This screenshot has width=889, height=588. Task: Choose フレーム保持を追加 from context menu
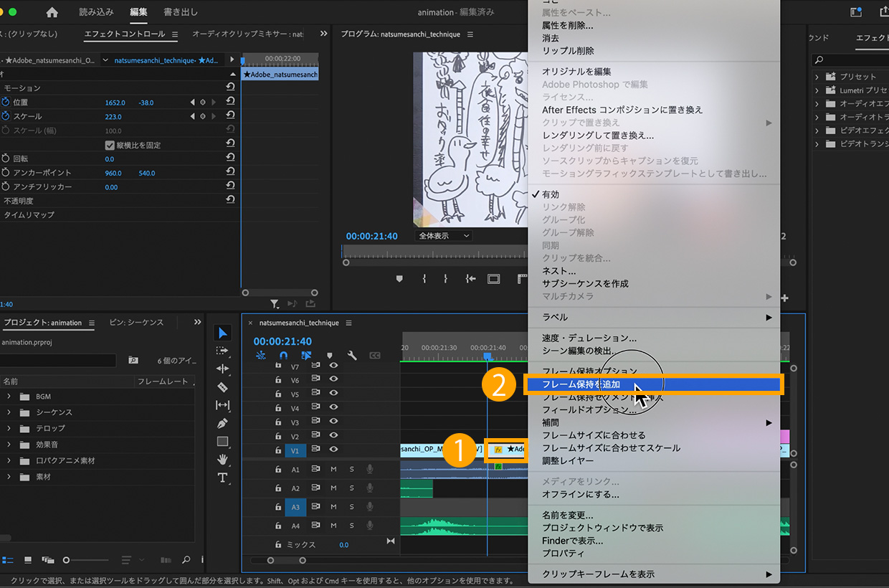coord(652,384)
